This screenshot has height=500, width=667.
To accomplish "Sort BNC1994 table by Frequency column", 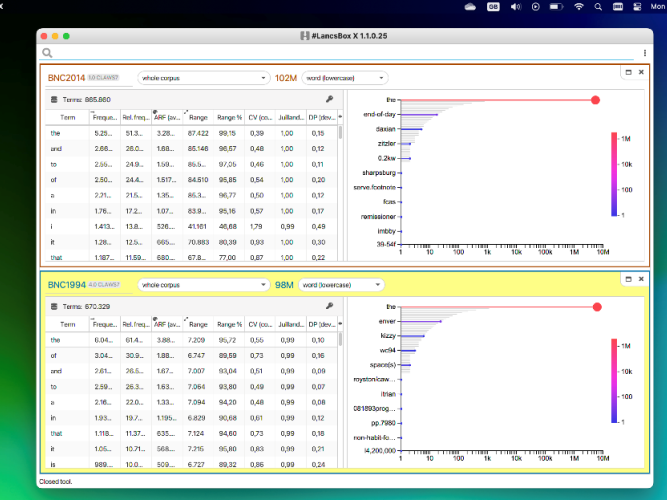I will pos(105,324).
